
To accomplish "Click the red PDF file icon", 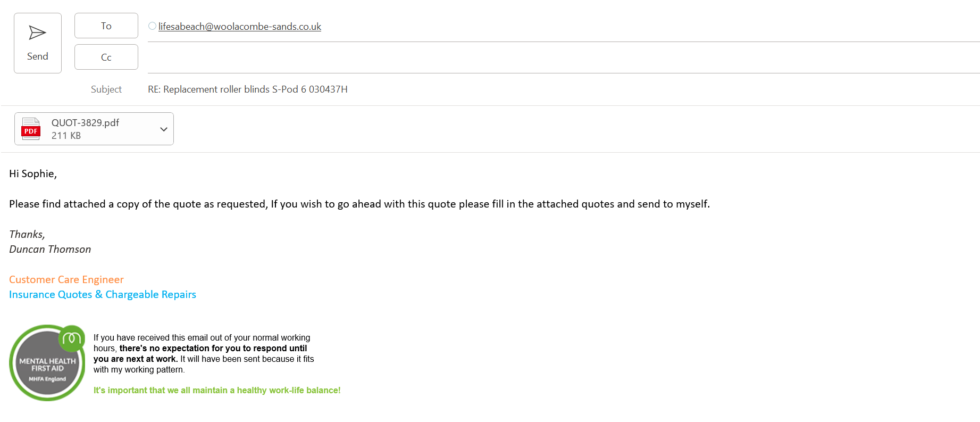I will (x=31, y=129).
